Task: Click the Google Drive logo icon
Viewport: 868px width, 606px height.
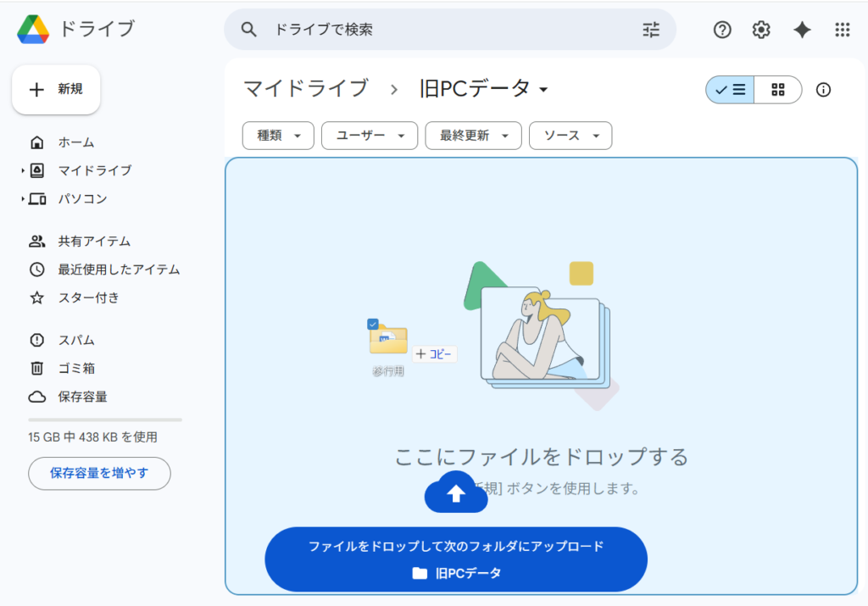Action: 32,30
